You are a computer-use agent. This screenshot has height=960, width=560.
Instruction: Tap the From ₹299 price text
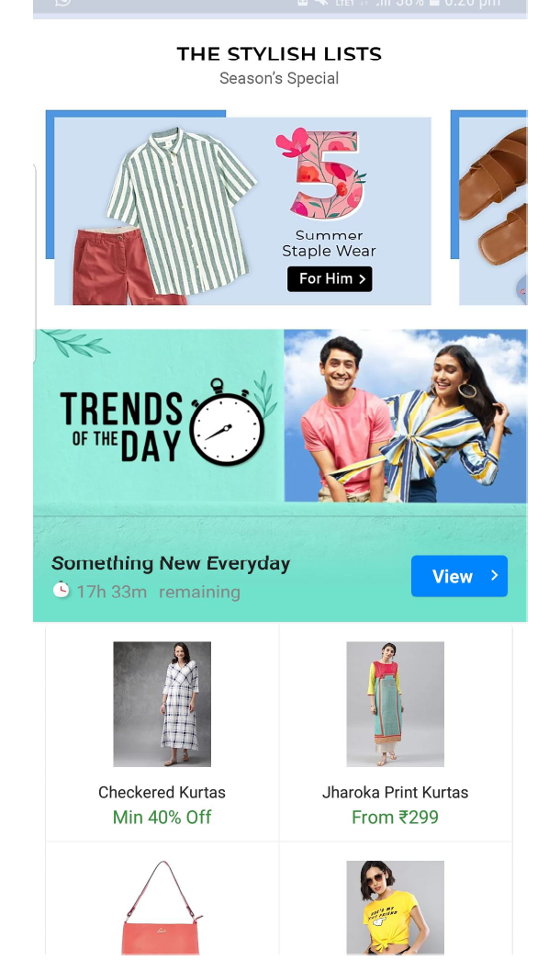click(396, 818)
